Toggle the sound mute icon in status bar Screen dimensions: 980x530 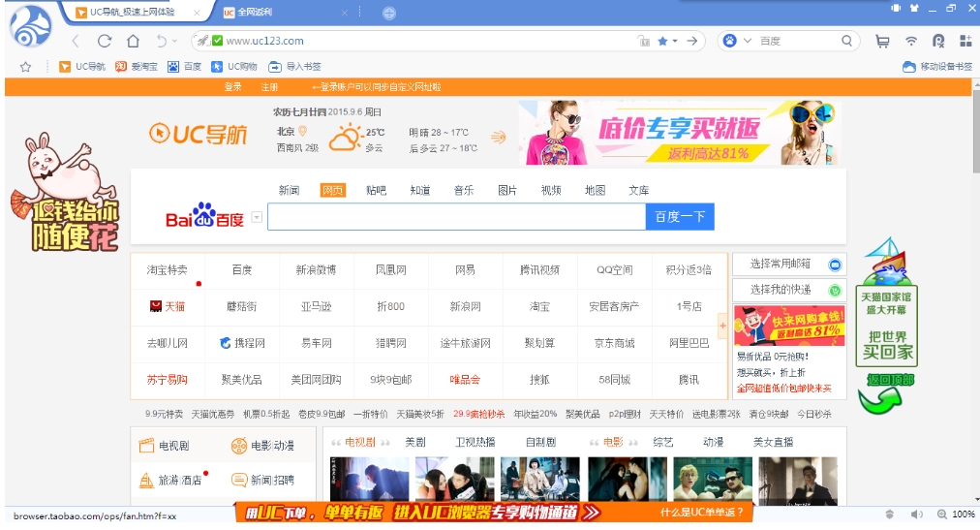point(915,514)
